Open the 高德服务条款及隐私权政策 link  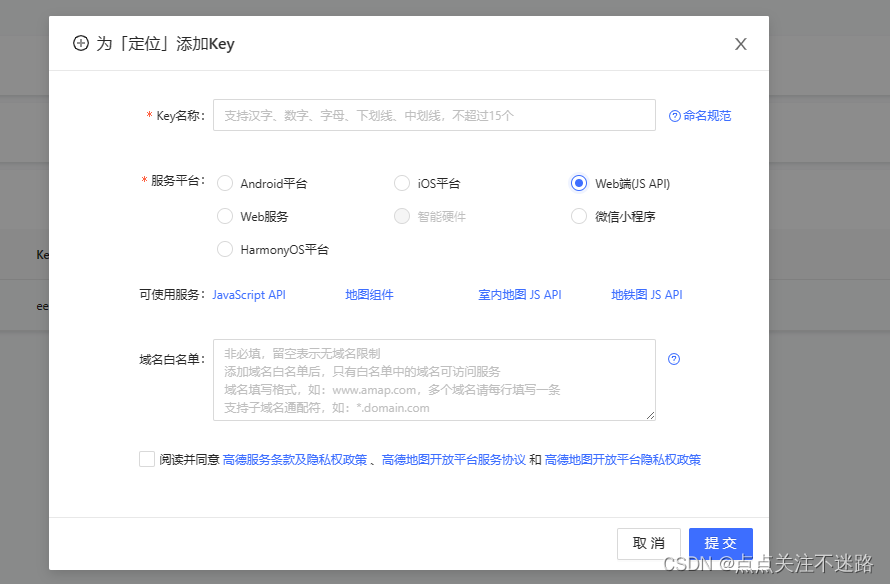295,460
